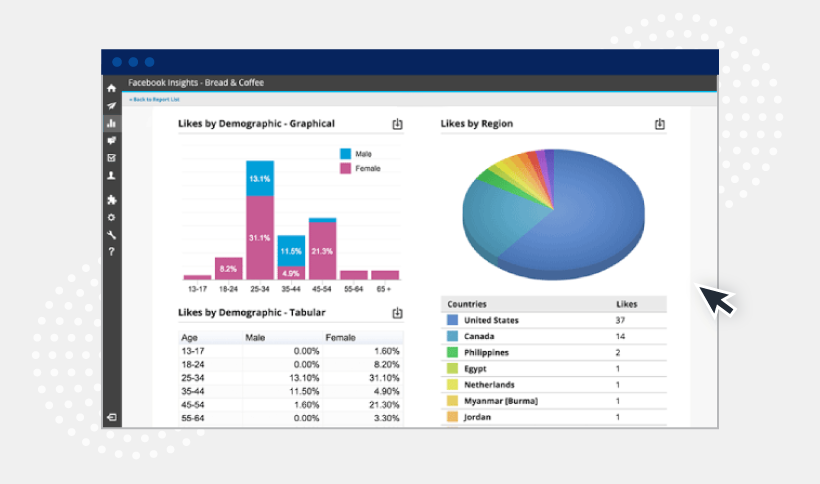Click the logout icon at sidebar bottom
Image resolution: width=820 pixels, height=484 pixels.
(x=111, y=416)
